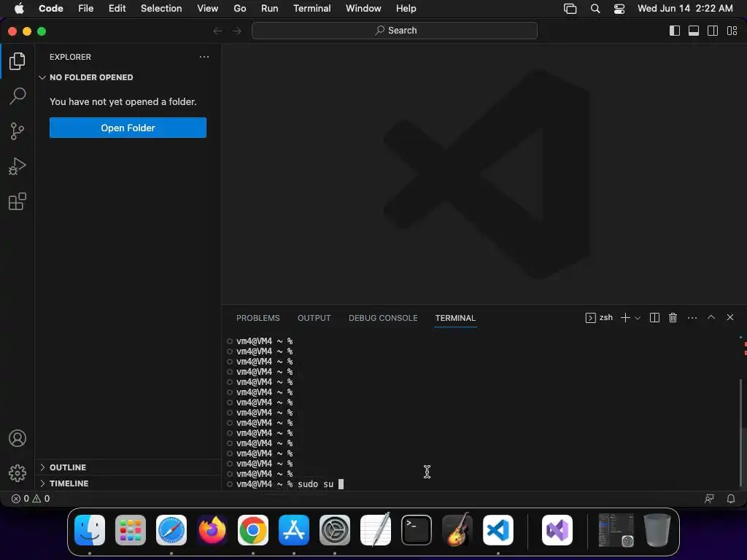Image resolution: width=747 pixels, height=560 pixels.
Task: Open Launchpad from the dock
Action: click(x=131, y=530)
